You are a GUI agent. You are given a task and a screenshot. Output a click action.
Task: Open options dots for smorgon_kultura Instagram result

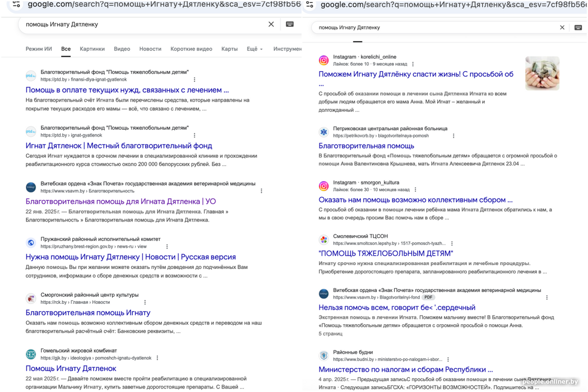416,190
